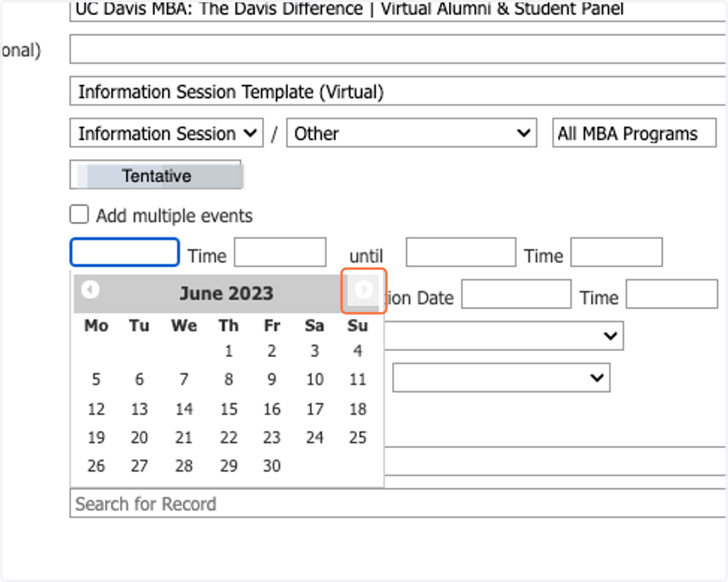Click the Information Session Template (Virtual) field

tap(399, 92)
